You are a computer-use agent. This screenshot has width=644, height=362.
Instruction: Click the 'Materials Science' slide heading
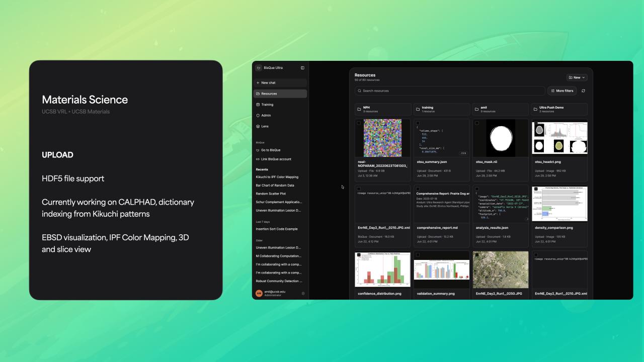(x=85, y=100)
